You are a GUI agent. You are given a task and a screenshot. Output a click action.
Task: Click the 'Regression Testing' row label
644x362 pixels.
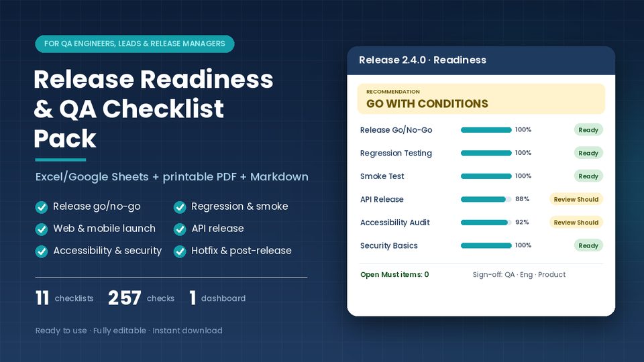pos(396,153)
